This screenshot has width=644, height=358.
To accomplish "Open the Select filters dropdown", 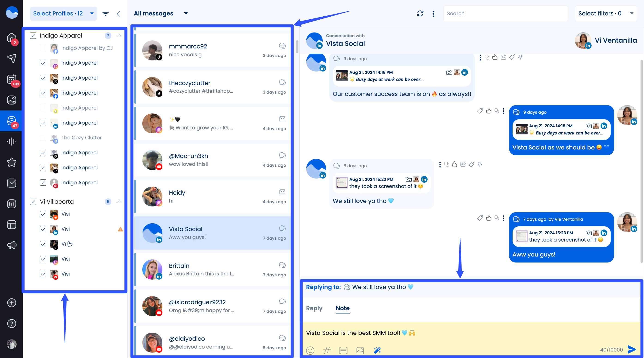I will click(605, 13).
